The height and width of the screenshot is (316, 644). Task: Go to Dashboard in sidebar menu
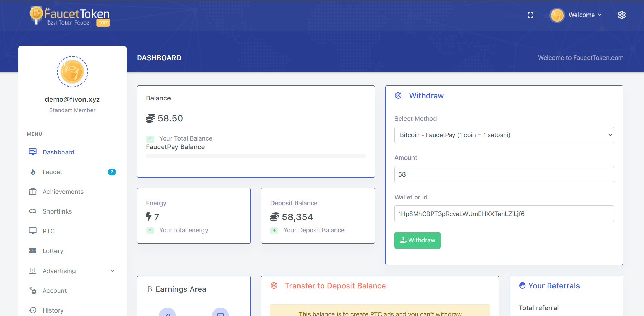point(58,152)
